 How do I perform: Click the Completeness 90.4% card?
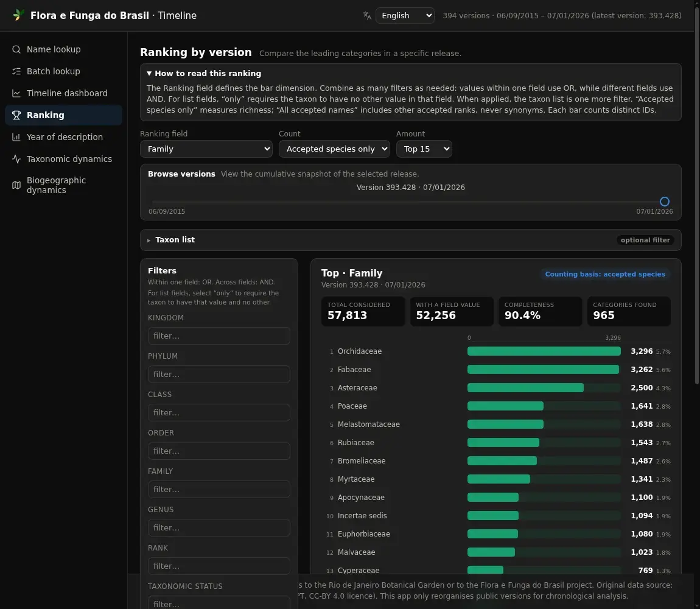(x=540, y=311)
